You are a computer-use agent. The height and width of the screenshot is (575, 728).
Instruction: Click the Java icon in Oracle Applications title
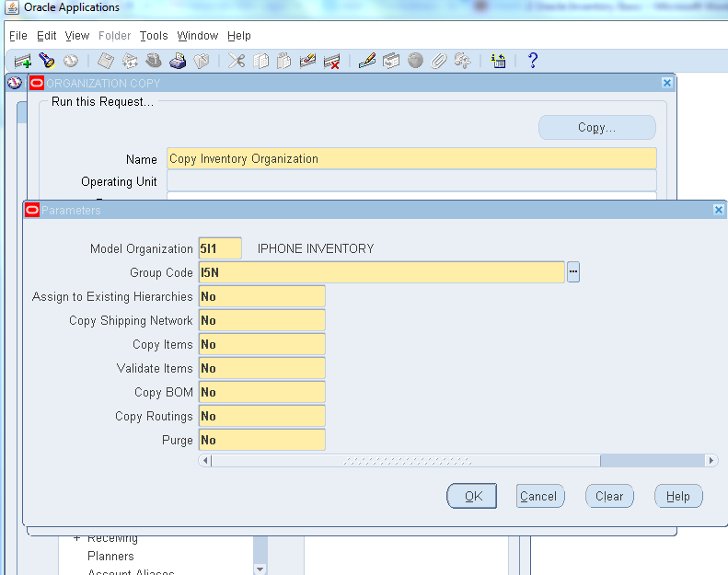(12, 7)
